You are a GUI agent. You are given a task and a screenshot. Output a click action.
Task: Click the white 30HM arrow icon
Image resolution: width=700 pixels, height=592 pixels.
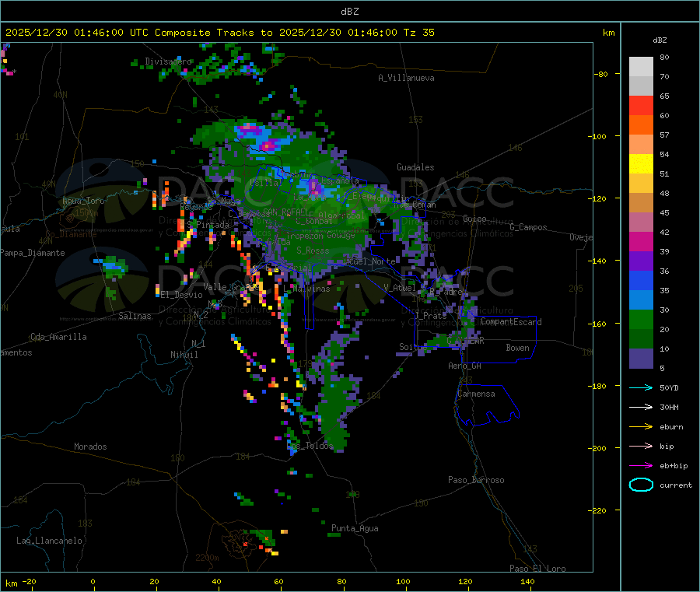point(641,407)
